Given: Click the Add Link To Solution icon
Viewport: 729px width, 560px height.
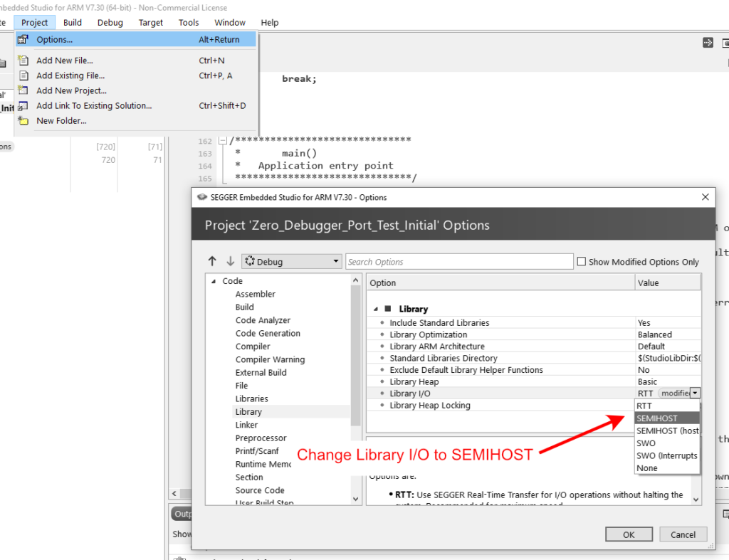Looking at the screenshot, I should pos(23,106).
